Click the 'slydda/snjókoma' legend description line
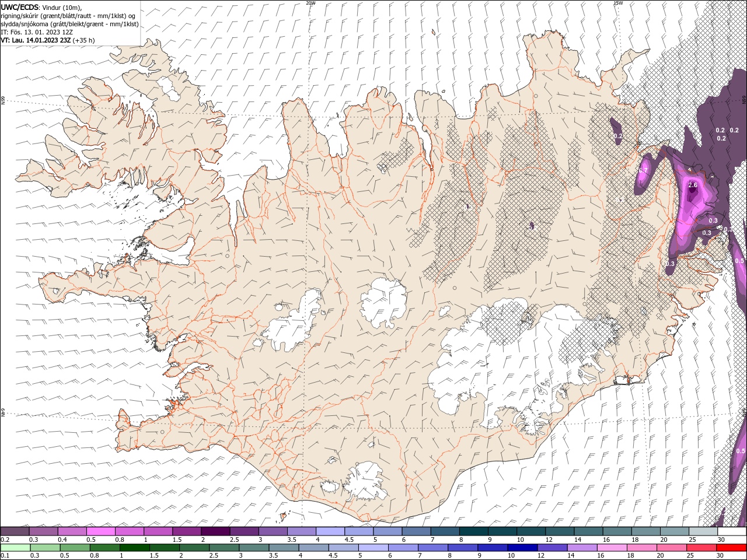The image size is (747, 560). (x=69, y=24)
